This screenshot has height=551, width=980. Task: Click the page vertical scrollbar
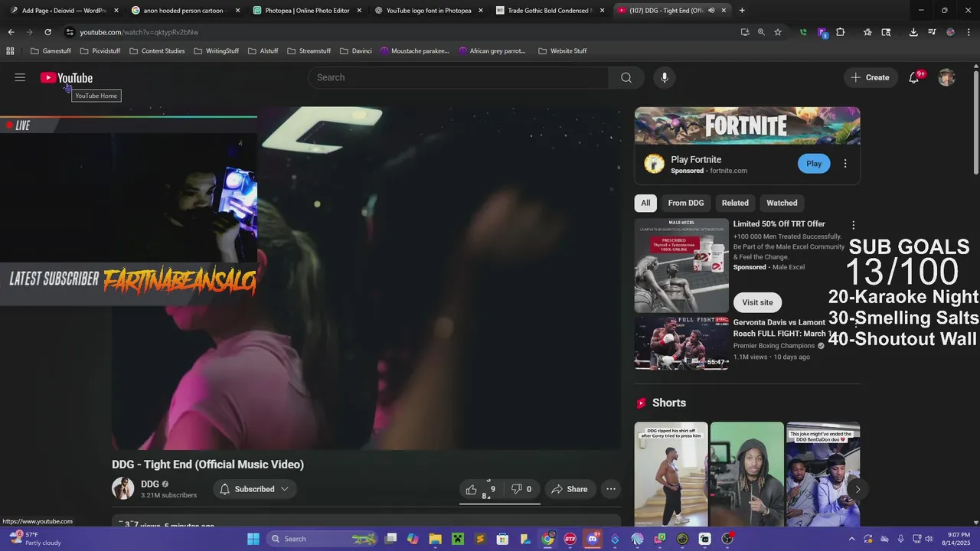[x=976, y=122]
